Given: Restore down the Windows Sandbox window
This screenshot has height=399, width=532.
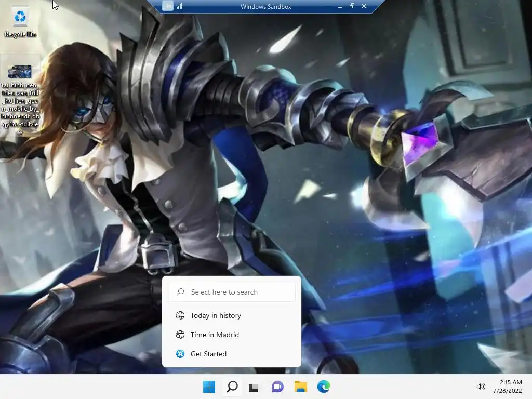Looking at the screenshot, I should tap(352, 6).
